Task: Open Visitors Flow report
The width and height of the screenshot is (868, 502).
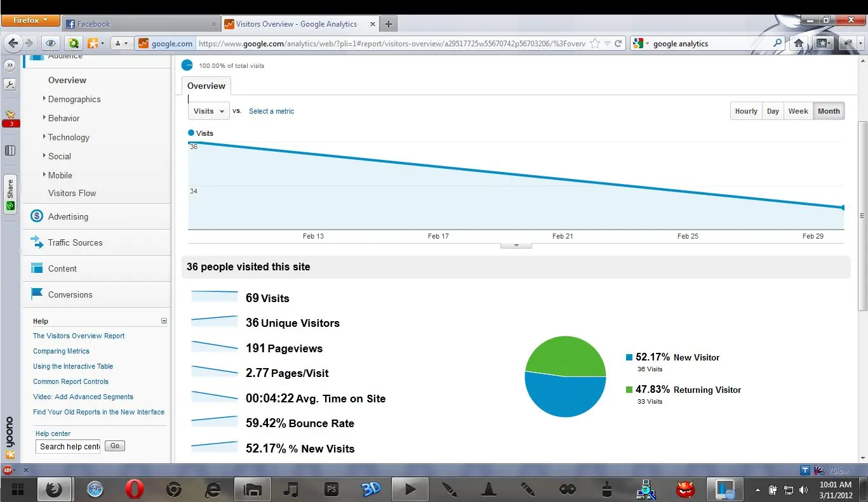Action: (72, 193)
